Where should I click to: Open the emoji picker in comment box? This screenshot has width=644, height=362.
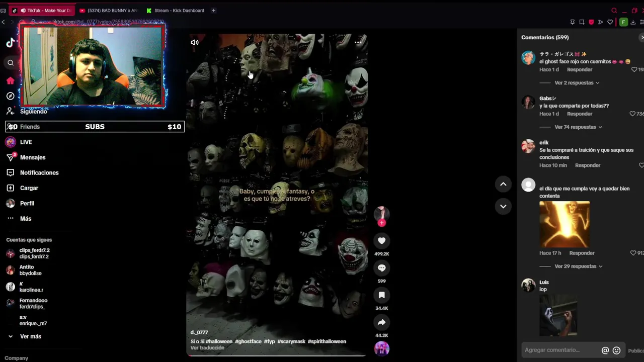[617, 350]
